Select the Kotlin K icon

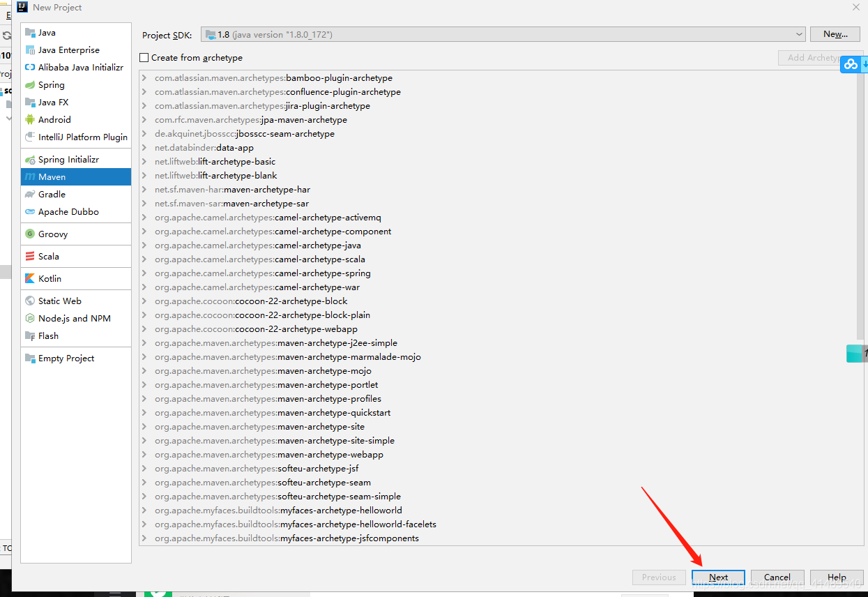pos(30,279)
